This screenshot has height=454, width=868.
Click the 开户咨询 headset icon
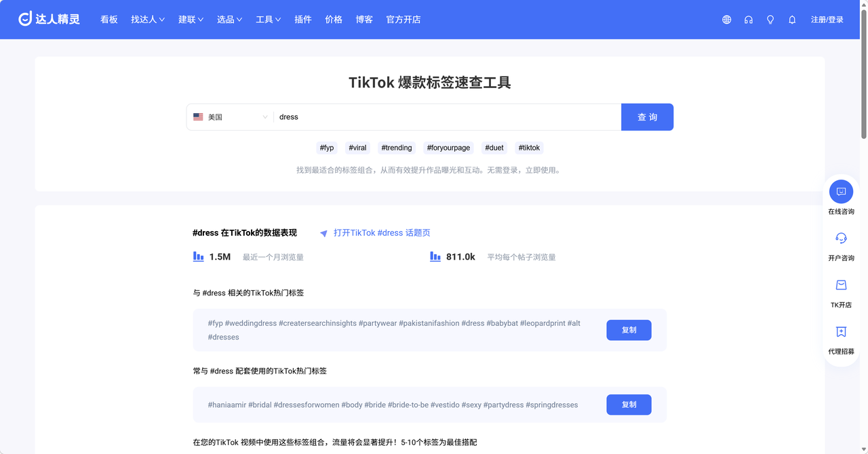[841, 239]
